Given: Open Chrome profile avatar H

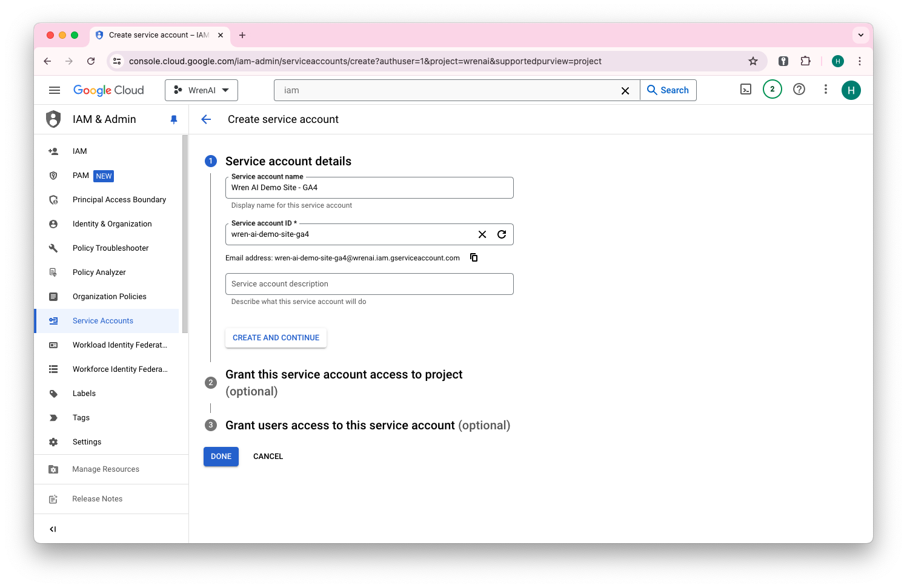Looking at the screenshot, I should point(838,61).
